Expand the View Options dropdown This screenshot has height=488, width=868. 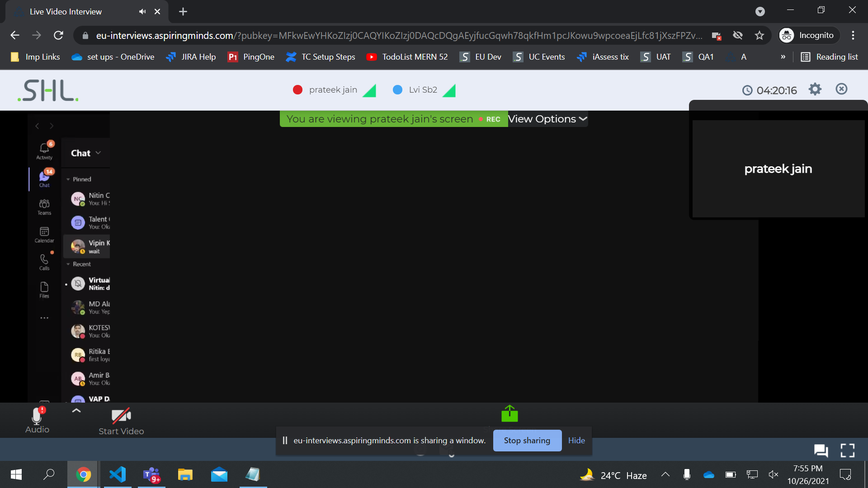click(x=547, y=119)
